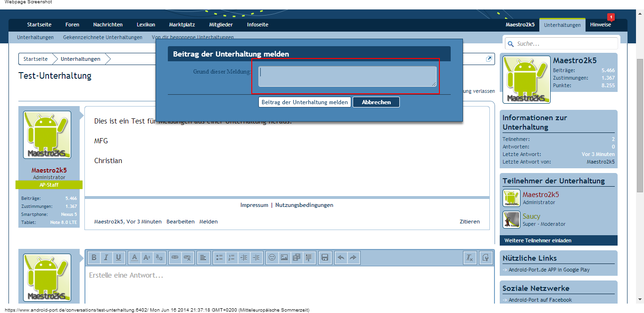The width and height of the screenshot is (644, 313).
Task: Toggle bold formatting in reply editor
Action: click(x=94, y=257)
